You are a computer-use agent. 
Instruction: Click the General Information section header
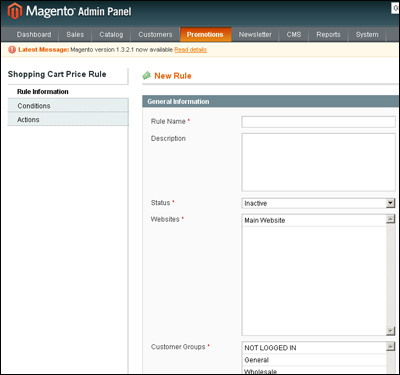pos(270,102)
